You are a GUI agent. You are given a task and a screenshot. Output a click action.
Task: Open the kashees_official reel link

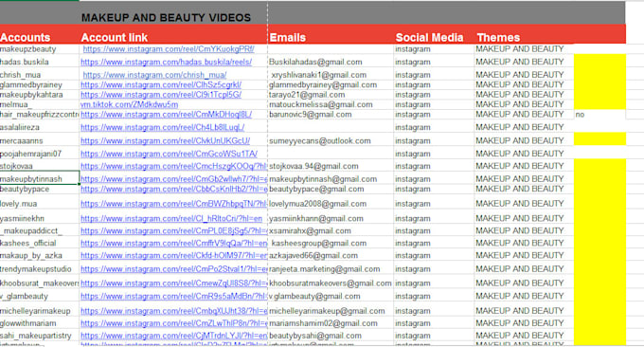173,244
